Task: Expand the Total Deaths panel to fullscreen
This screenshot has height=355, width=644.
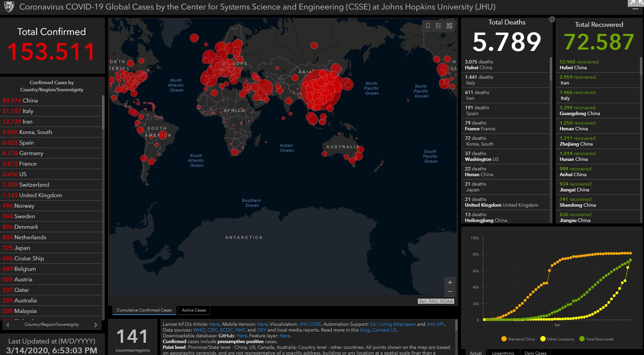Action: tap(552, 20)
